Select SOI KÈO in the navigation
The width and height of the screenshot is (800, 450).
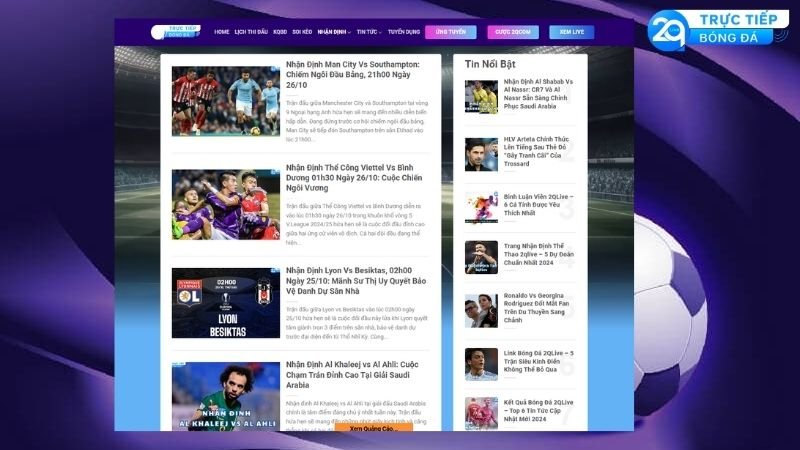click(x=302, y=32)
